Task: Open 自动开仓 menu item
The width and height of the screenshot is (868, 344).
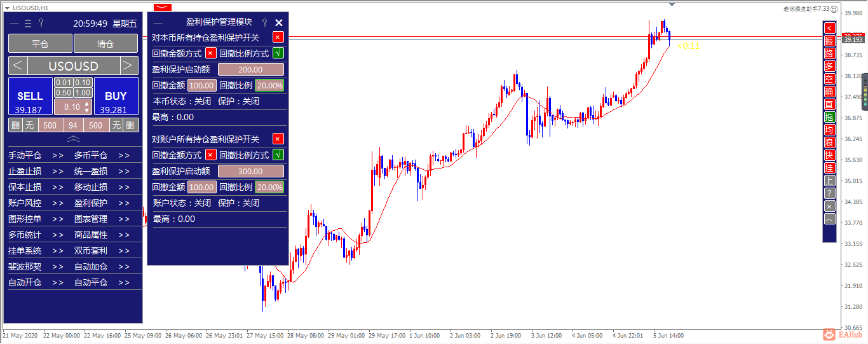Action: tap(25, 282)
